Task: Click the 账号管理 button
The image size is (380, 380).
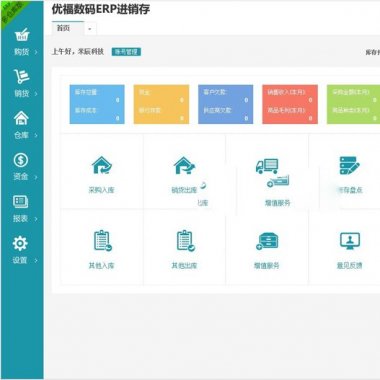Action: click(126, 52)
